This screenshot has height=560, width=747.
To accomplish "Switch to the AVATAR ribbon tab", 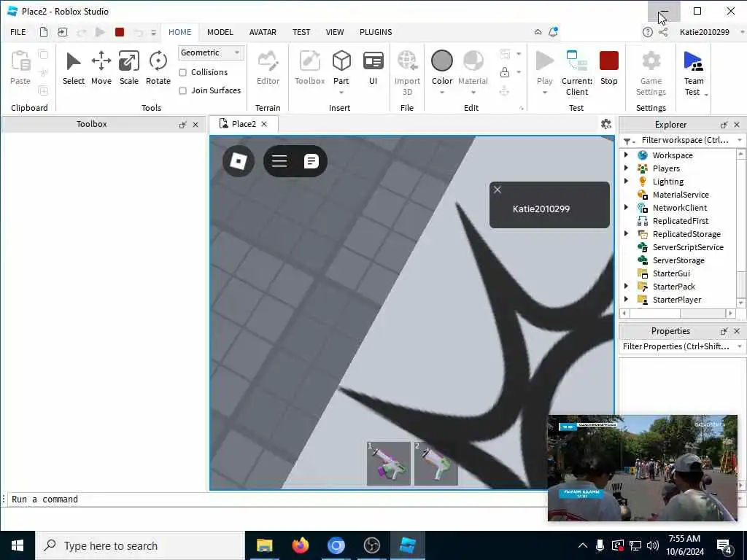I will click(263, 32).
